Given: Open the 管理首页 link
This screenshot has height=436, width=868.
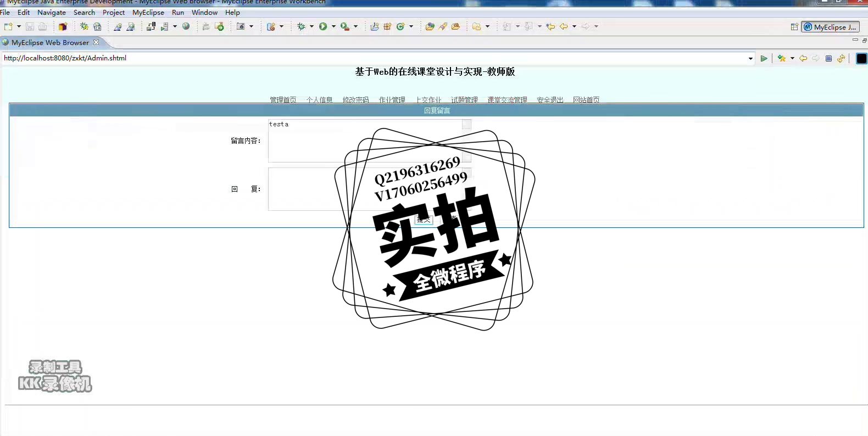Looking at the screenshot, I should point(283,100).
